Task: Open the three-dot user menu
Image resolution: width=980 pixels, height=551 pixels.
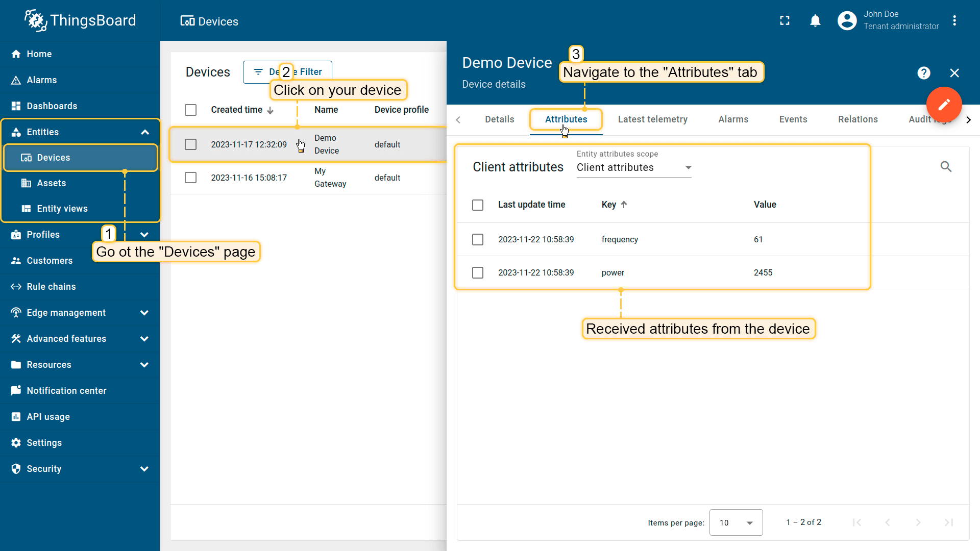Action: coord(954,20)
